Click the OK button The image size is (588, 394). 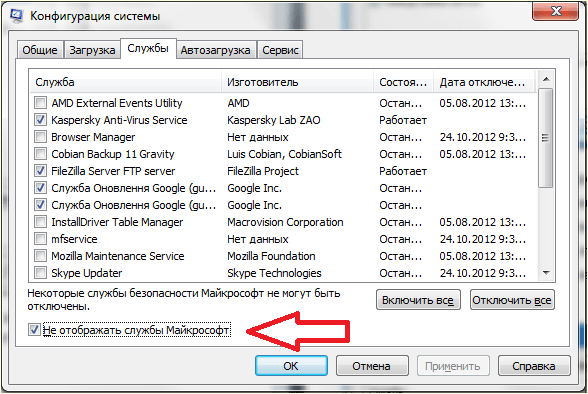291,366
